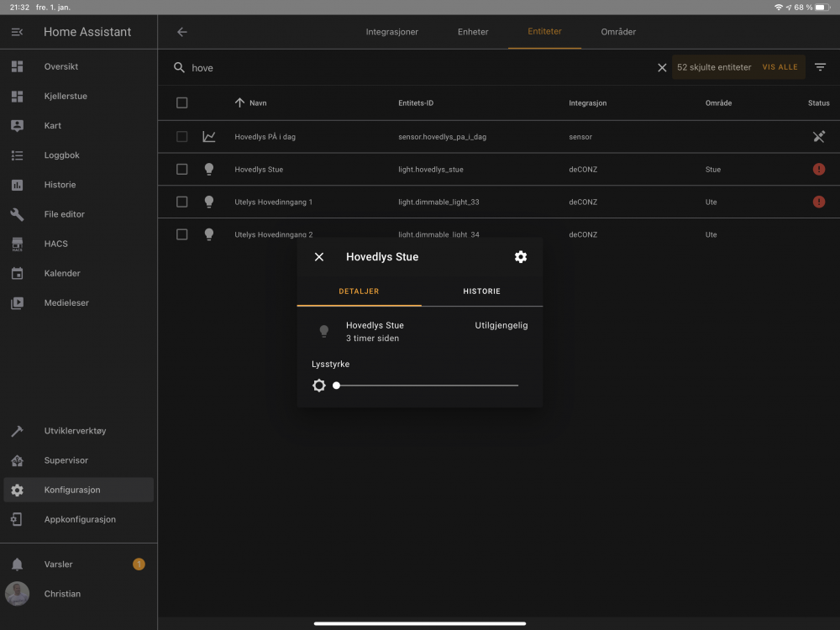Click VIS ALLE to show hidden entities
Image resolution: width=840 pixels, height=630 pixels.
click(x=780, y=67)
